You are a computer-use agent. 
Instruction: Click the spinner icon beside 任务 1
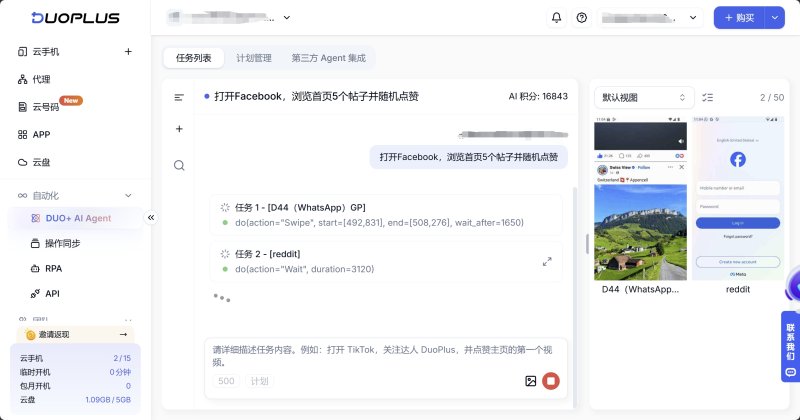(225, 207)
